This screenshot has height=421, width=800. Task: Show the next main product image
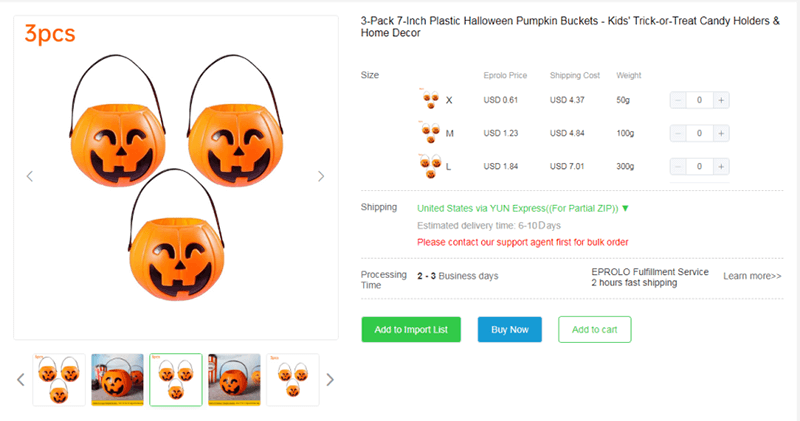321,176
